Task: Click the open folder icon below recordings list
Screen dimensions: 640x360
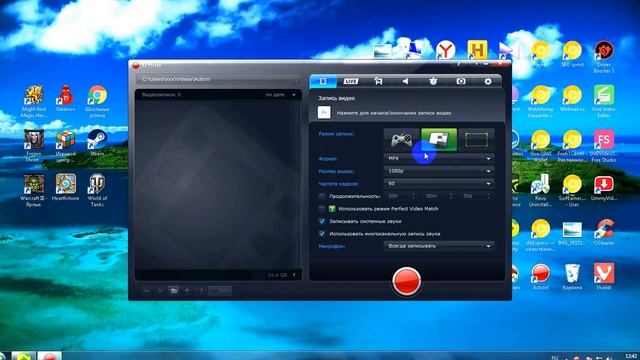Action: 173,291
